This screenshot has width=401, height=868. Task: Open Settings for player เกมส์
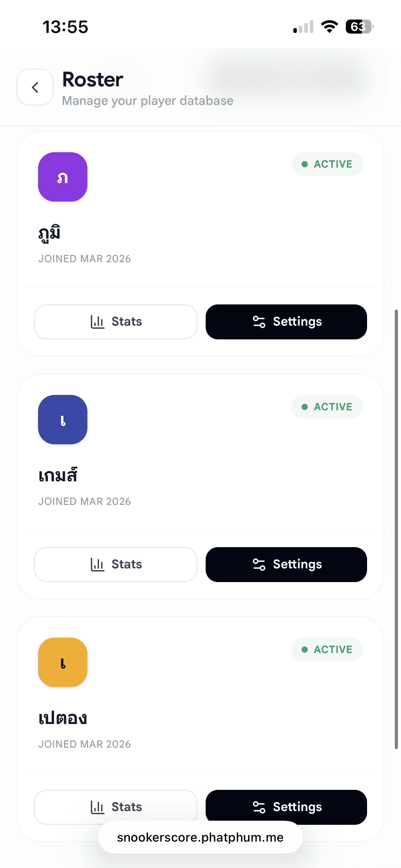click(x=286, y=565)
